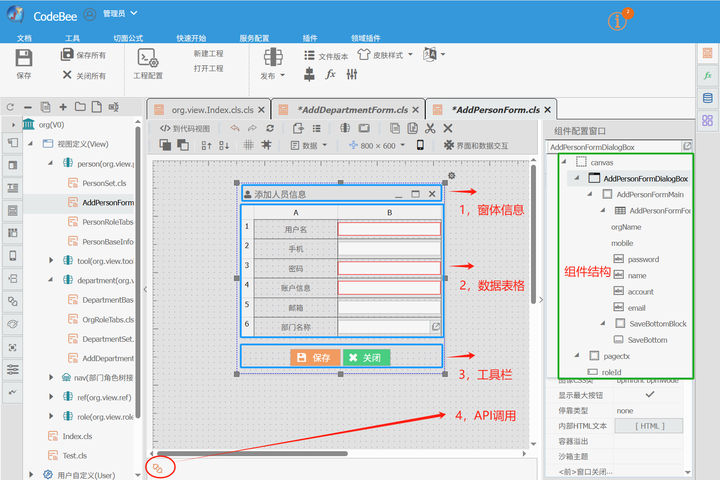
Task: Click Save All (保存所有) button
Action: [x=83, y=55]
